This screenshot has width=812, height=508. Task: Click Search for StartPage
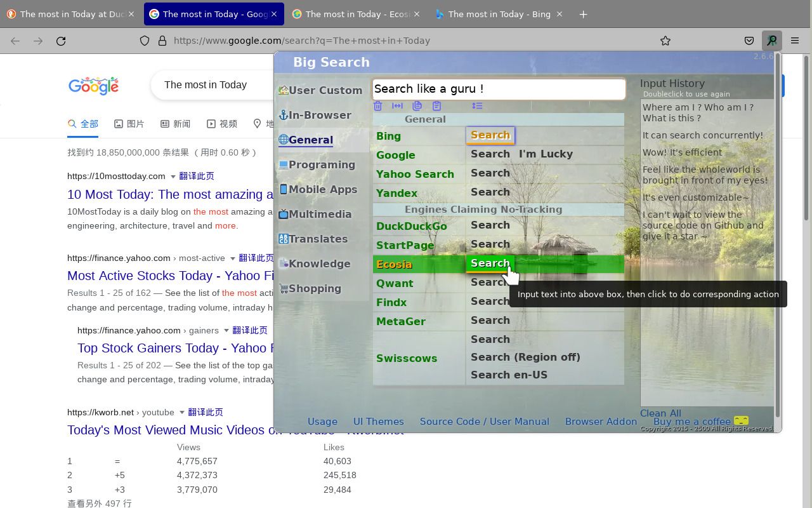tap(490, 244)
